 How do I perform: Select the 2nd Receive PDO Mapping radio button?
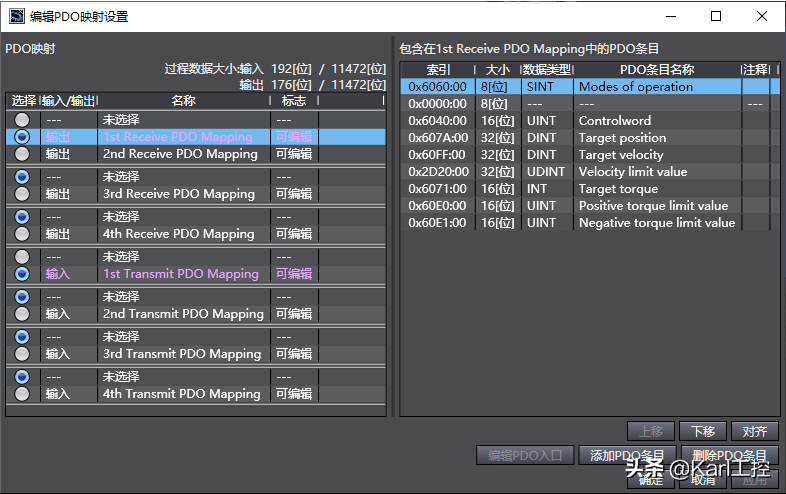22,154
